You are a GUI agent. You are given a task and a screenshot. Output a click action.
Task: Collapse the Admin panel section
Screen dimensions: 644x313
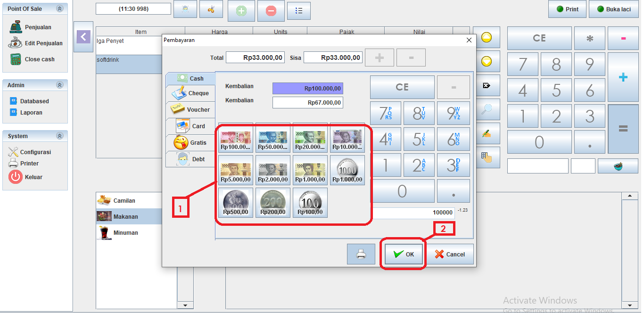pyautogui.click(x=59, y=85)
